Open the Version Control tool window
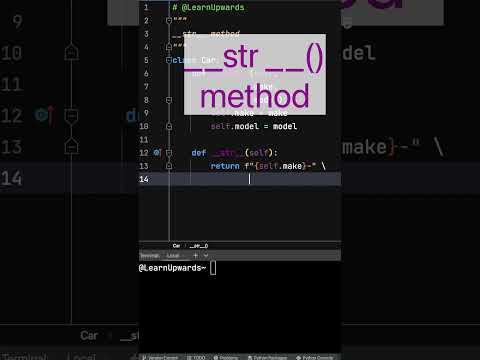This screenshot has height=360, width=480. (x=160, y=357)
